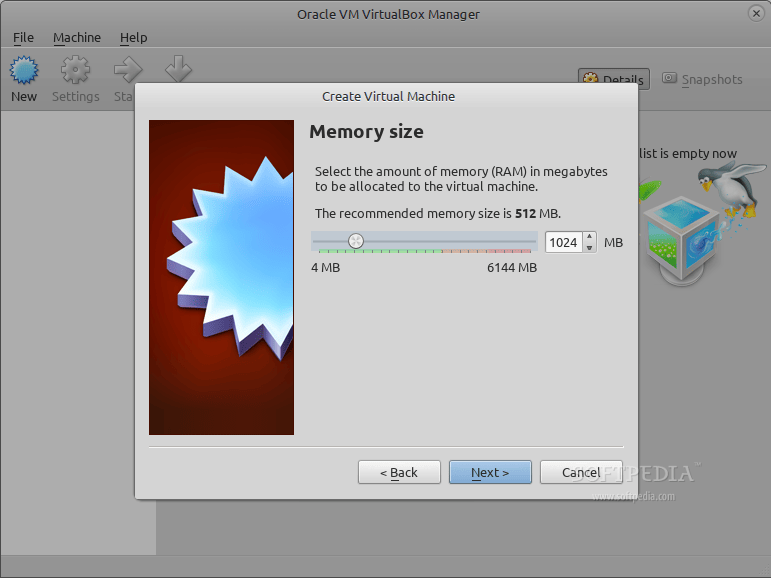Screen dimensions: 771x578
Task: Increase memory with the spinbox up arrow
Action: [x=589, y=237]
